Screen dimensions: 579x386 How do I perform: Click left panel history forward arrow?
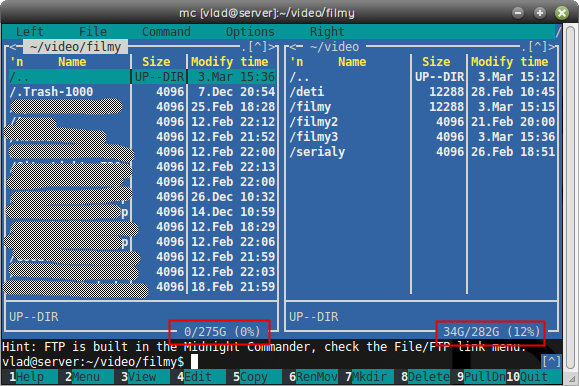(273, 47)
